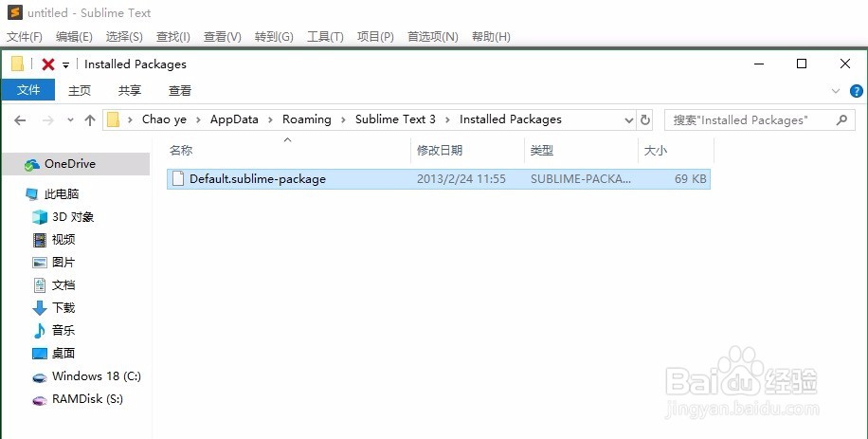
Task: Select OneDrive in the navigation pane
Action: (76, 164)
